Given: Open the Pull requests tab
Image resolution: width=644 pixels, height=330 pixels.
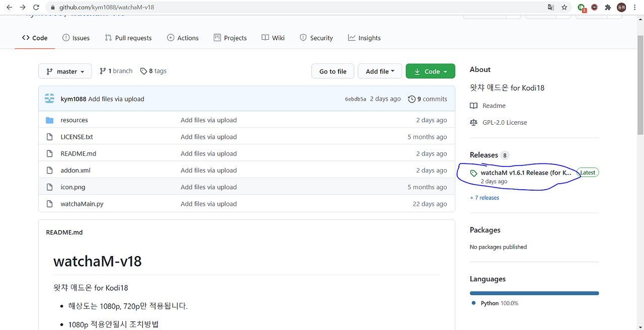Looking at the screenshot, I should (x=128, y=38).
